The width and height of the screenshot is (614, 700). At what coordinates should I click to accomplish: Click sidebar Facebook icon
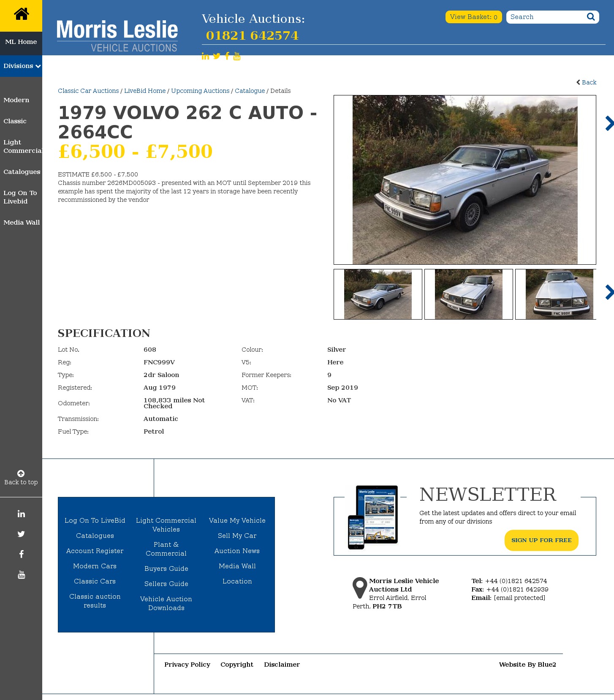21,554
